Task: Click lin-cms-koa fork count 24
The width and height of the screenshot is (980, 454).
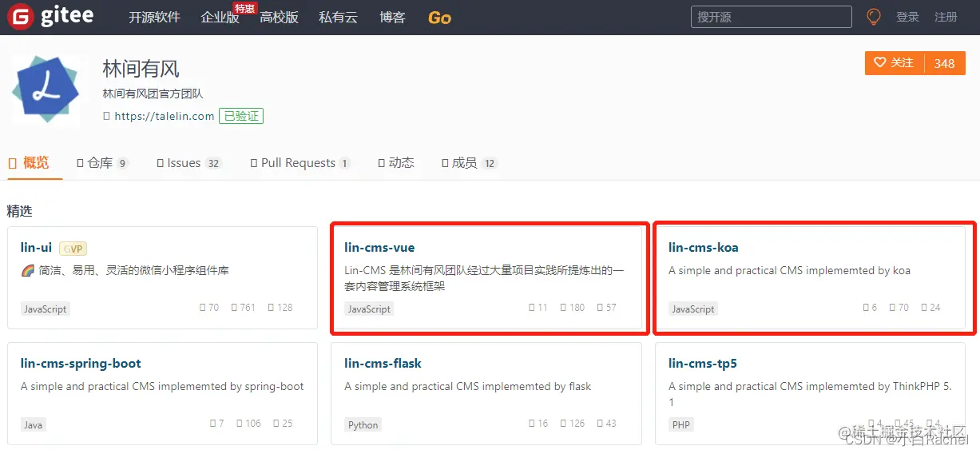Action: tap(931, 307)
